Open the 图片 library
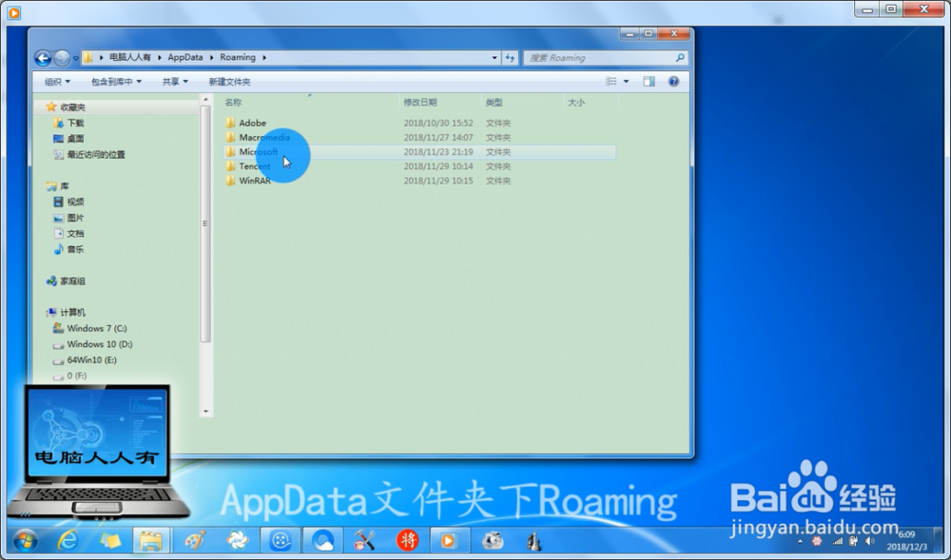951x560 pixels. pos(75,218)
